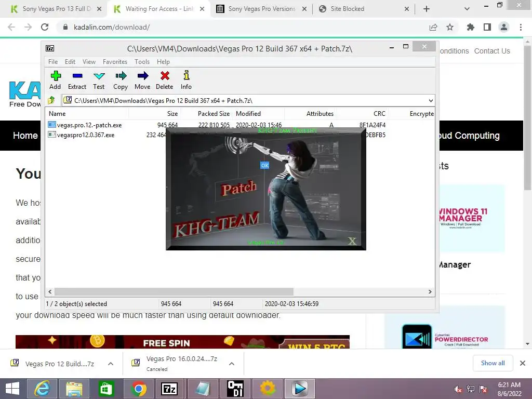Switch to Sony Vegas Pro Versions tab
532x399 pixels.
click(262, 9)
